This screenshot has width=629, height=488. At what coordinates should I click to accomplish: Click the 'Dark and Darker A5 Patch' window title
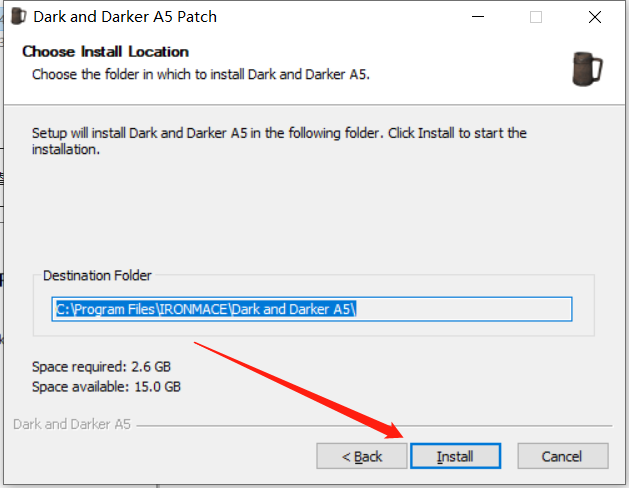[x=125, y=17]
